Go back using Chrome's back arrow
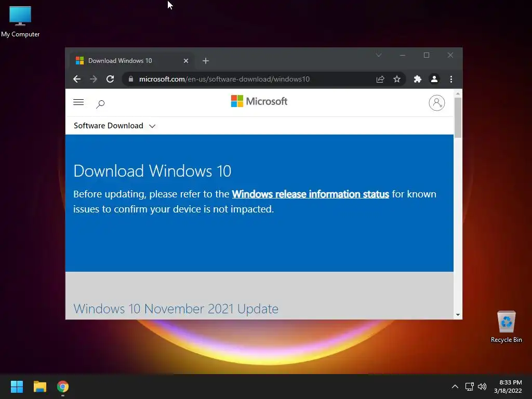This screenshot has width=532, height=399. (x=77, y=79)
